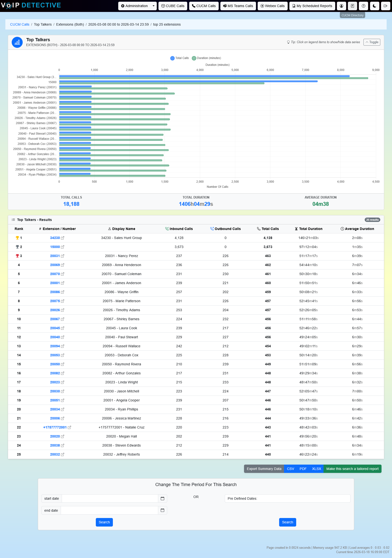This screenshot has width=392, height=558.
Task: Click the gold trophy rank 1 icon
Action: pos(17,238)
